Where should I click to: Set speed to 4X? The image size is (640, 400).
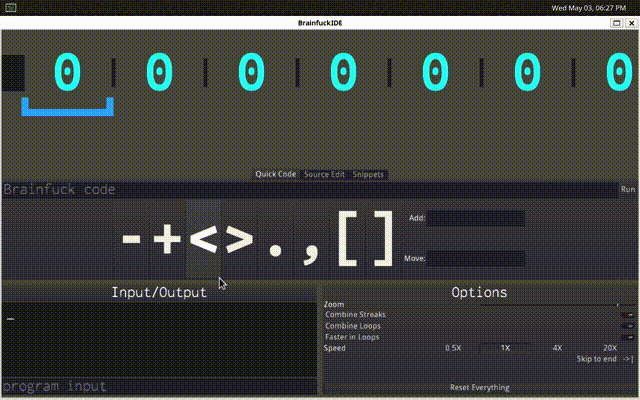[x=557, y=348]
